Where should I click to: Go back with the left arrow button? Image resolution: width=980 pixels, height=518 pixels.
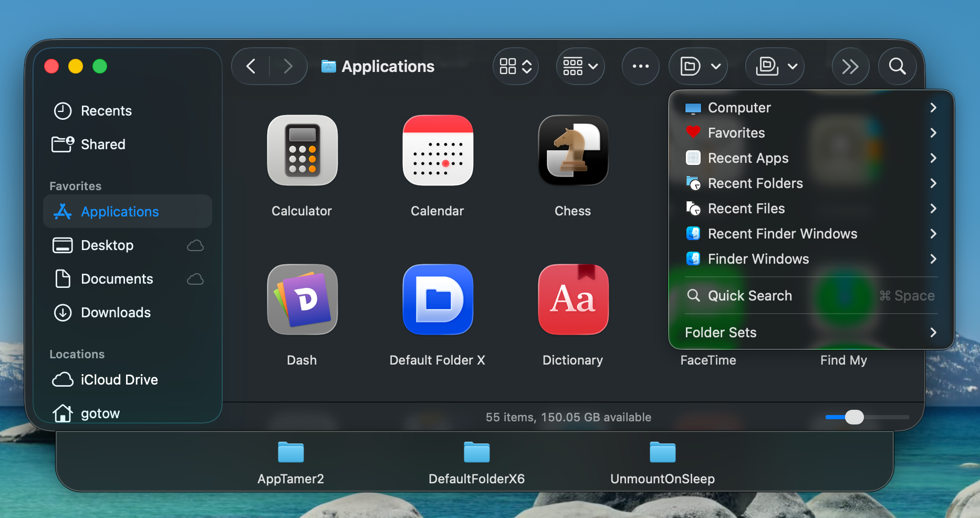[251, 66]
